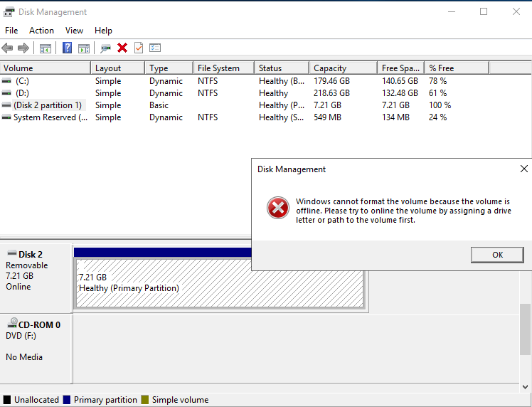
Task: Select the (D:) volume row
Action: coord(244,93)
